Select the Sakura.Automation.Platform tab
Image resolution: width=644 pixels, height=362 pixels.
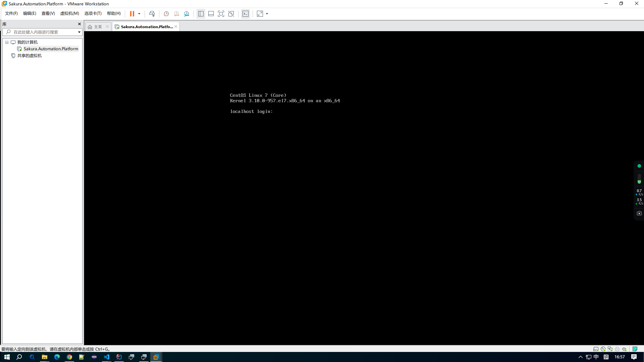146,26
